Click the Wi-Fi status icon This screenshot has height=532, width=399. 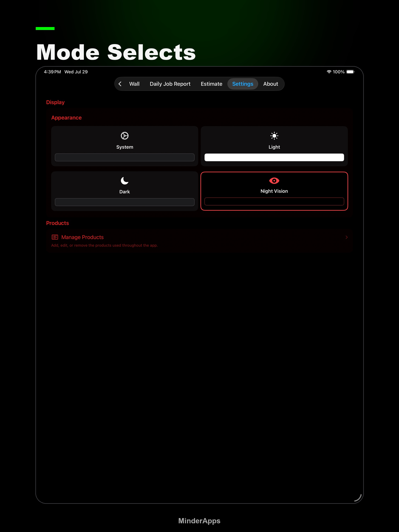pyautogui.click(x=329, y=72)
